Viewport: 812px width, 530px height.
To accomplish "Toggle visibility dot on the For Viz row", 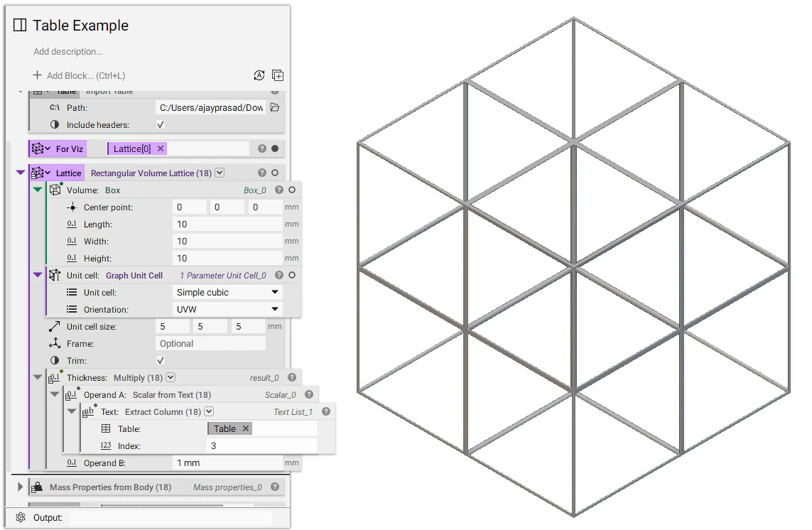I will pos(275,148).
